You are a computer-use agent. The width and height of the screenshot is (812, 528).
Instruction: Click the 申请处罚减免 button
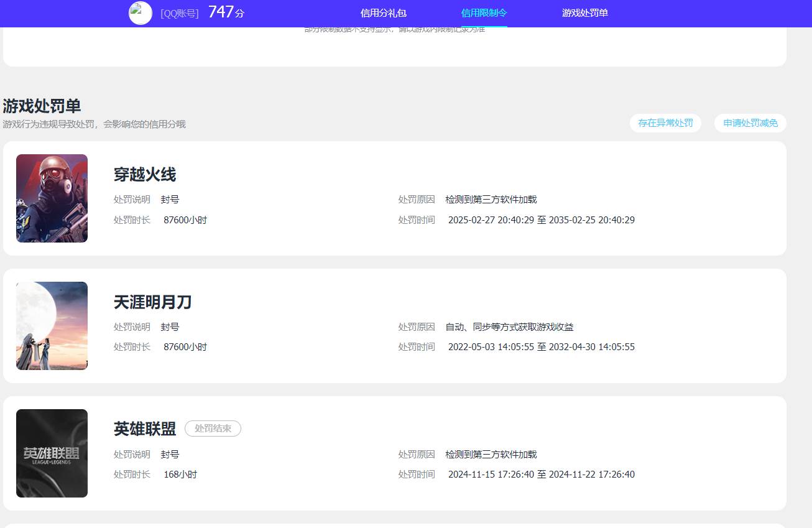pyautogui.click(x=750, y=123)
